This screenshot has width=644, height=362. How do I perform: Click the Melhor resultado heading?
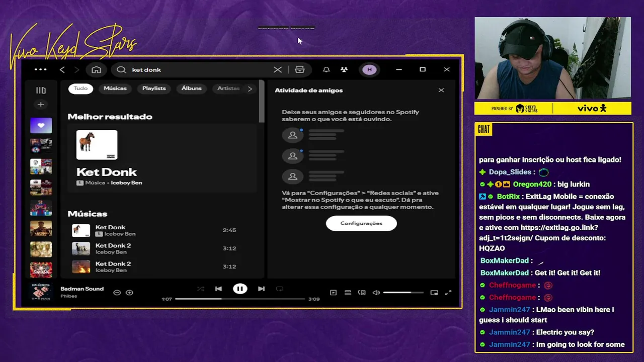click(110, 117)
